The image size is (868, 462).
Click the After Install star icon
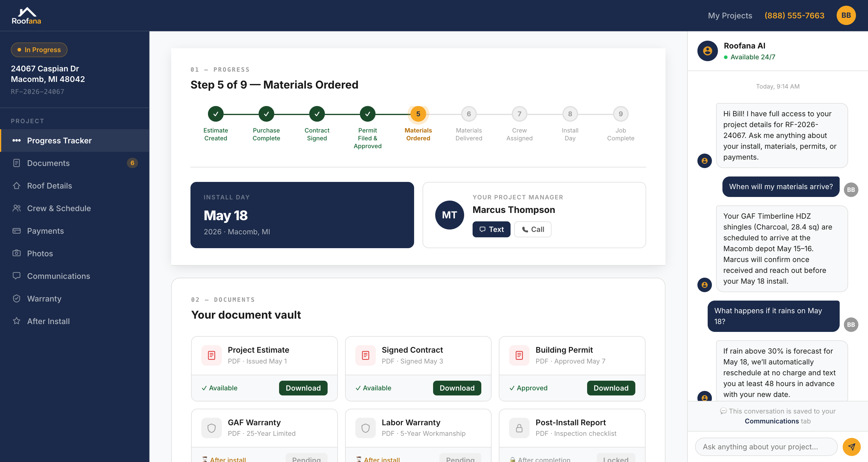pyautogui.click(x=17, y=320)
